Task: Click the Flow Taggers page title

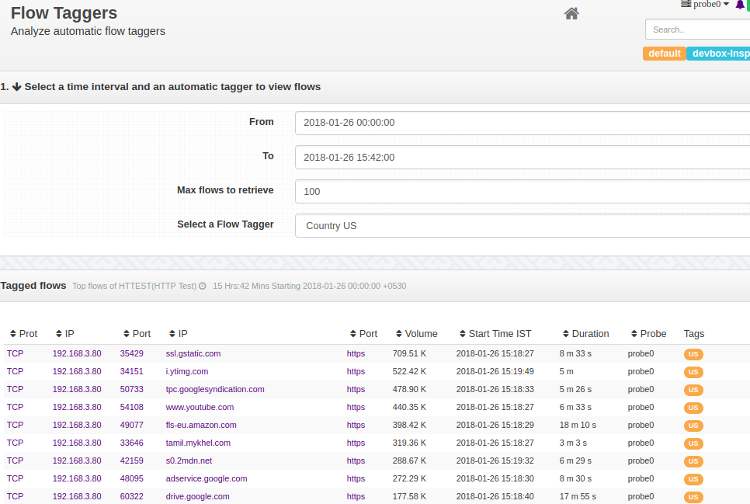Action: 64,13
